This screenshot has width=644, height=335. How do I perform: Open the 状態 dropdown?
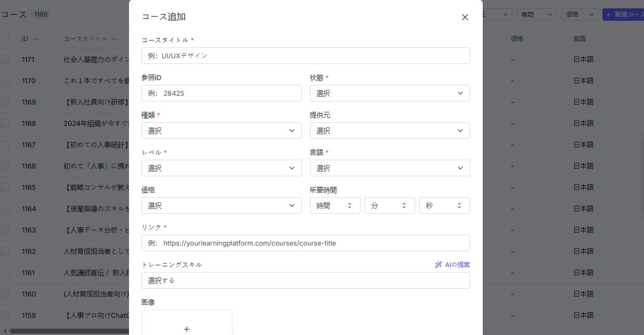390,93
